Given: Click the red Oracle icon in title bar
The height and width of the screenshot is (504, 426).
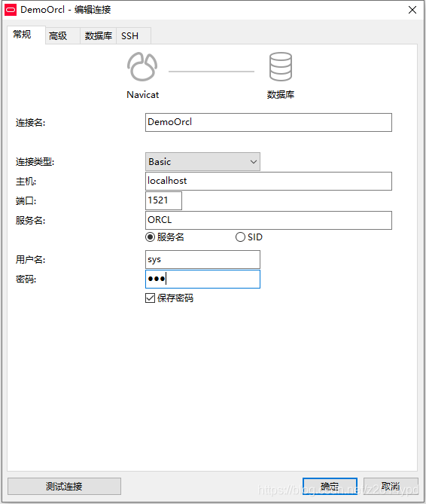Looking at the screenshot, I should (x=11, y=10).
